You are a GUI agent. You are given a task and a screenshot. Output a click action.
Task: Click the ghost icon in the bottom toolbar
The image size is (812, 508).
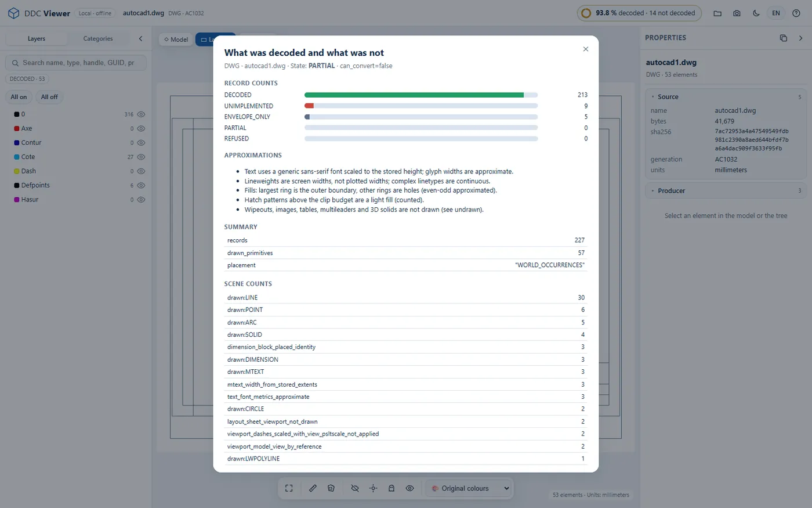391,488
